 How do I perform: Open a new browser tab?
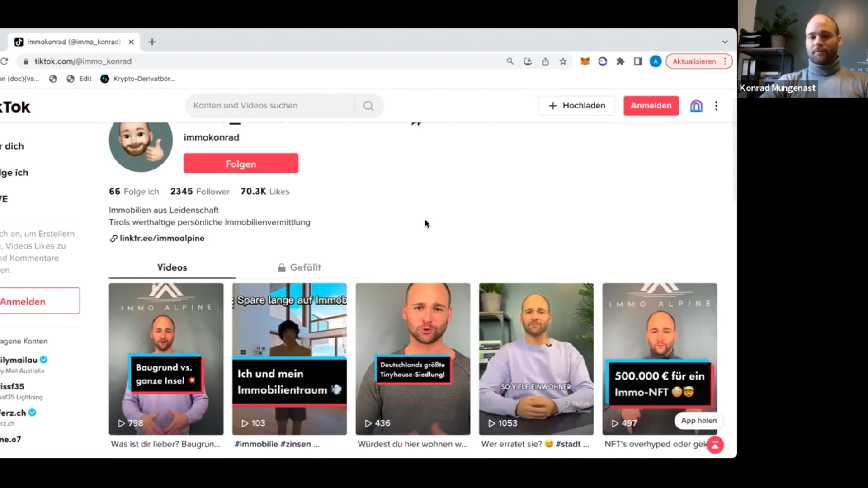152,42
